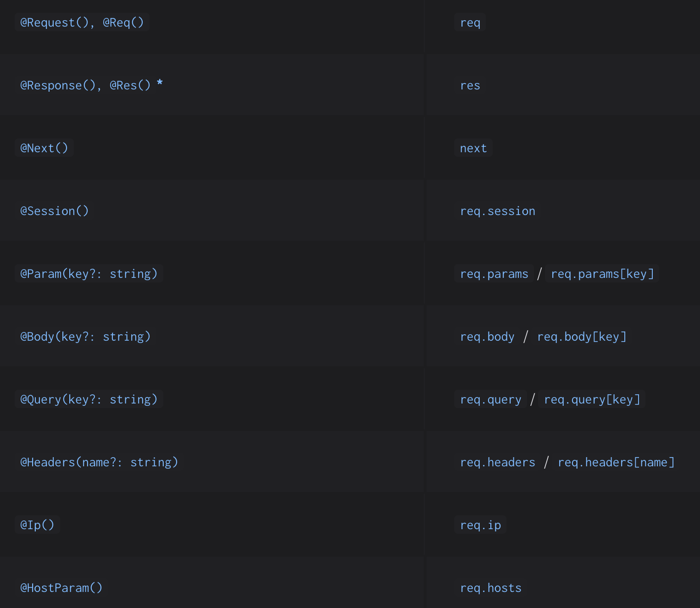Select the @Next() decorator text

[x=44, y=148]
